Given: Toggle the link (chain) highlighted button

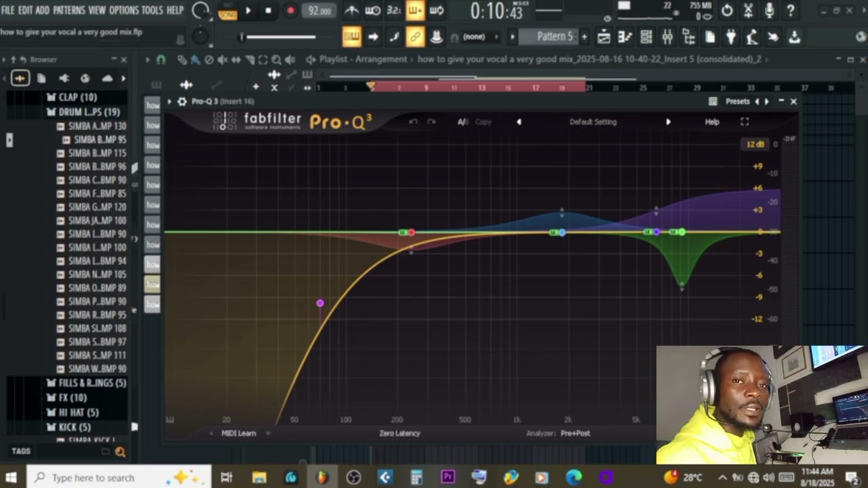Looking at the screenshot, I should pyautogui.click(x=414, y=37).
